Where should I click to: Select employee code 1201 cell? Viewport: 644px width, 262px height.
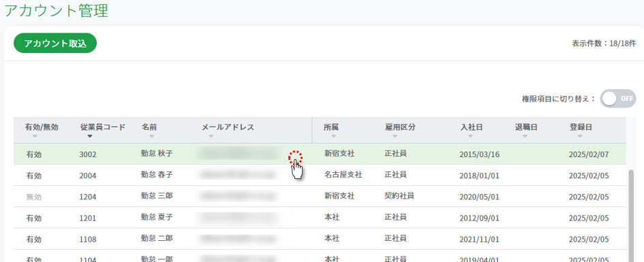click(x=88, y=218)
